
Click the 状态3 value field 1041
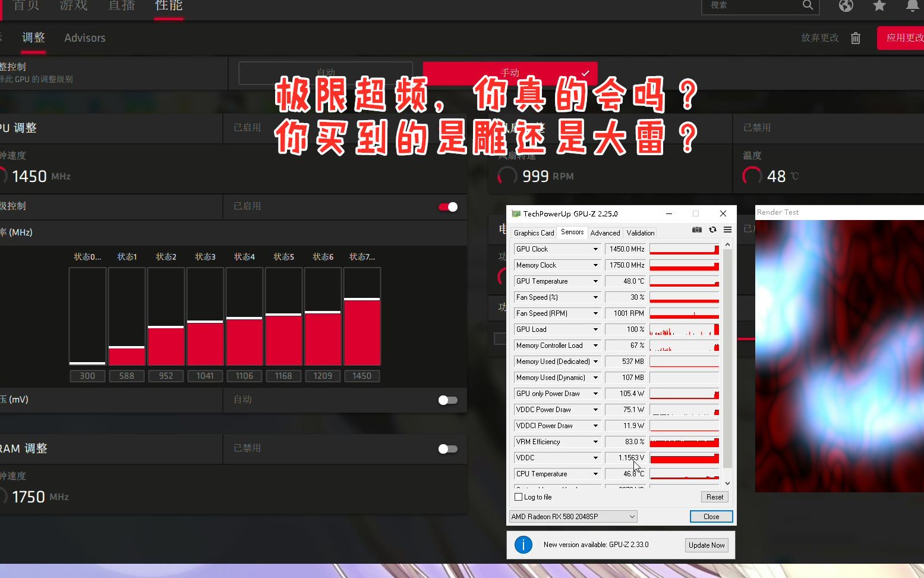tap(205, 376)
